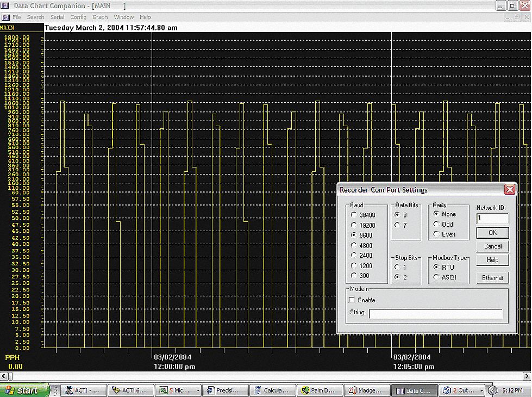The image size is (532, 397).
Task: Open the File menu
Action: (17, 17)
